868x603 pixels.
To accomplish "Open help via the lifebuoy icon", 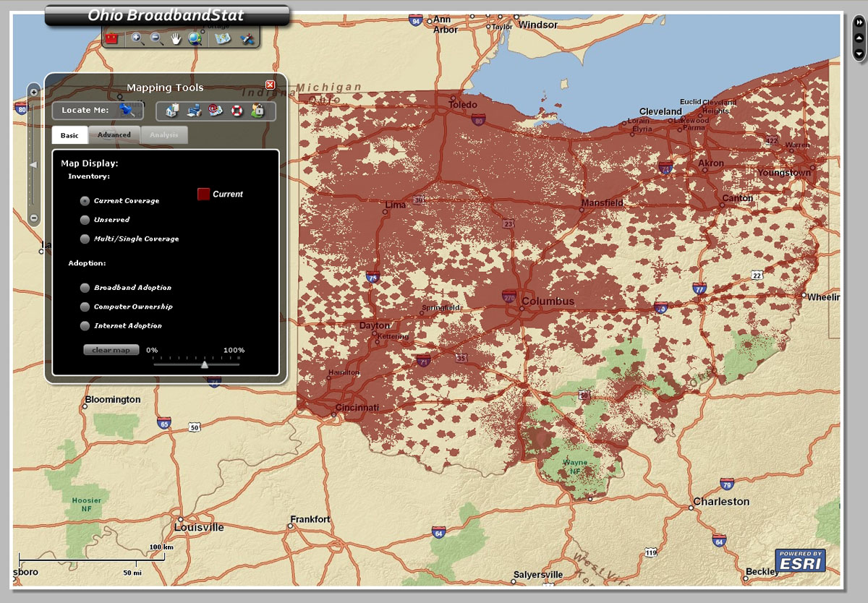I will pos(237,111).
